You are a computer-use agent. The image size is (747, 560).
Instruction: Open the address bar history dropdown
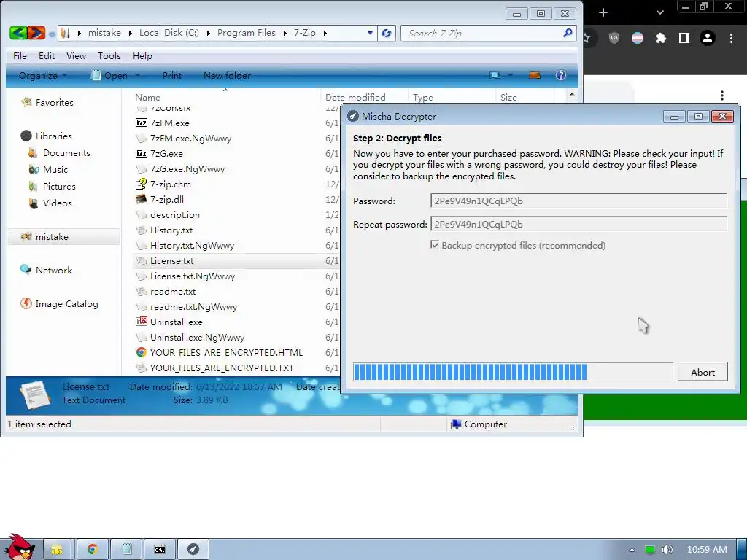tap(370, 33)
